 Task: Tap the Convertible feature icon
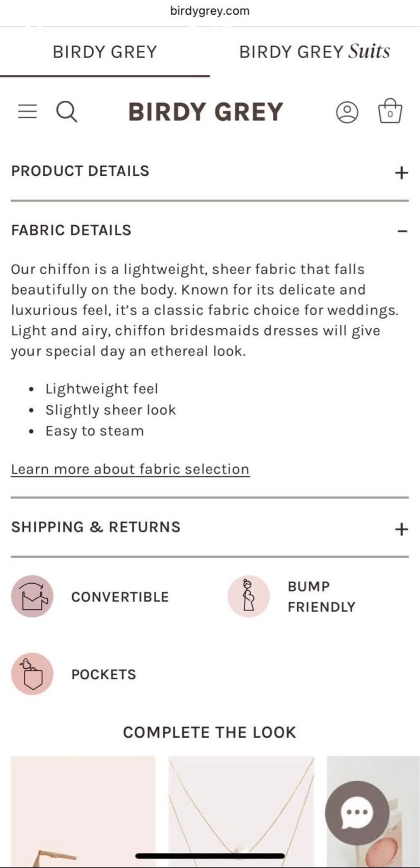coord(33,597)
